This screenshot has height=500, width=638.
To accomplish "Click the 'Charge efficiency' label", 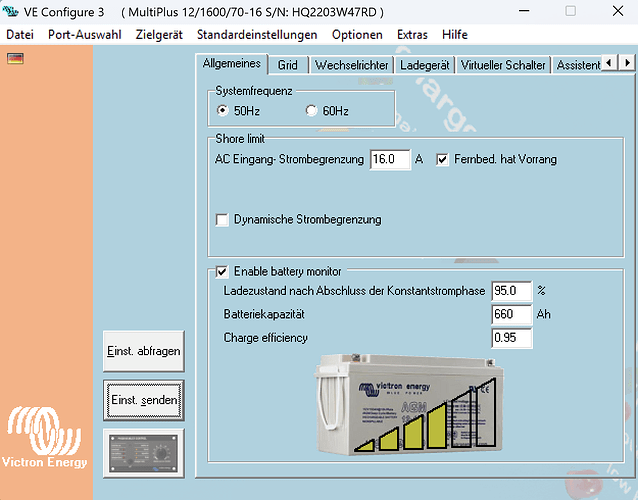I will (266, 338).
